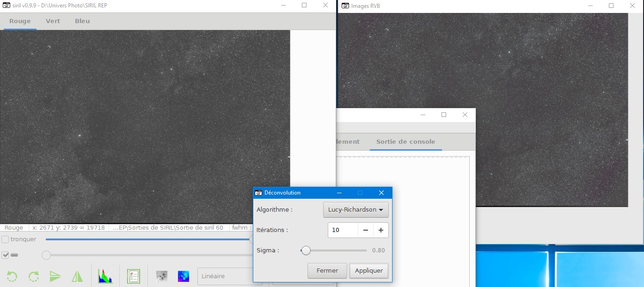Close the siril main image window

tap(325, 6)
